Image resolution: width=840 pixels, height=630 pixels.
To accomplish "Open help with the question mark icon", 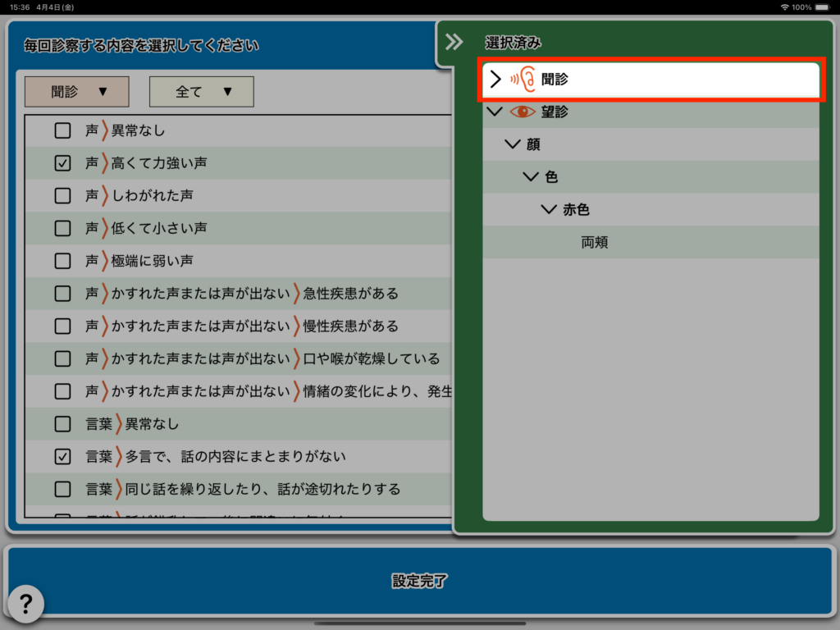I will tap(25, 604).
